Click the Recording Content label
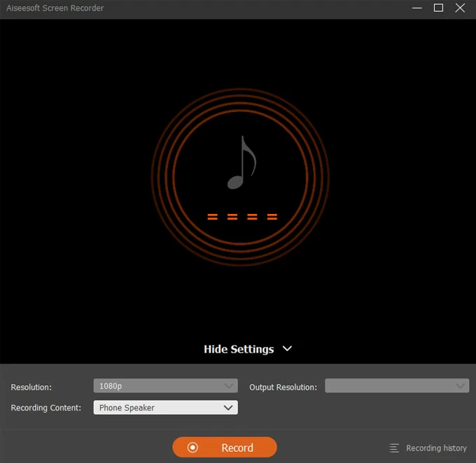The width and height of the screenshot is (476, 463). (x=46, y=408)
